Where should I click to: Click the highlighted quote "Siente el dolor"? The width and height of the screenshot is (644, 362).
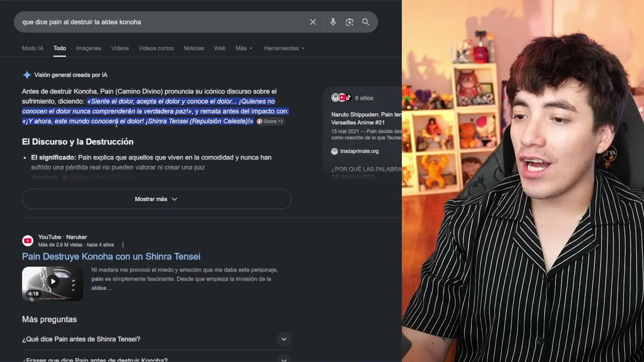click(110, 101)
